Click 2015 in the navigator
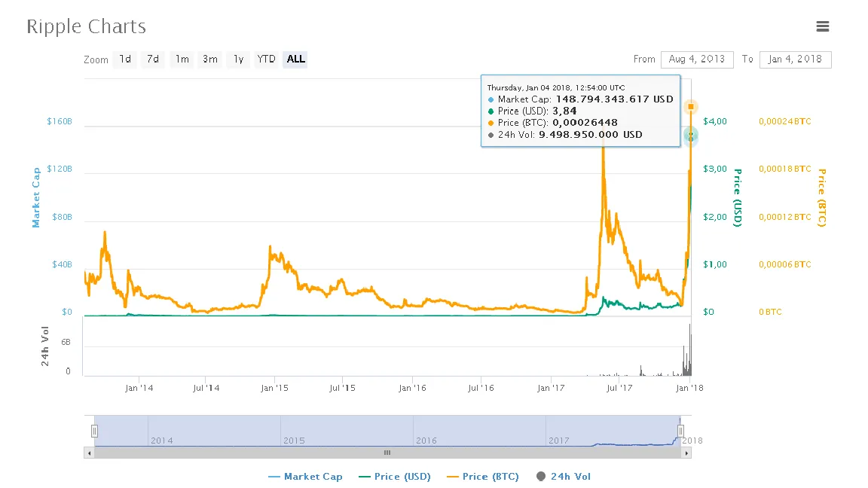Image resolution: width=868 pixels, height=488 pixels. coord(294,441)
